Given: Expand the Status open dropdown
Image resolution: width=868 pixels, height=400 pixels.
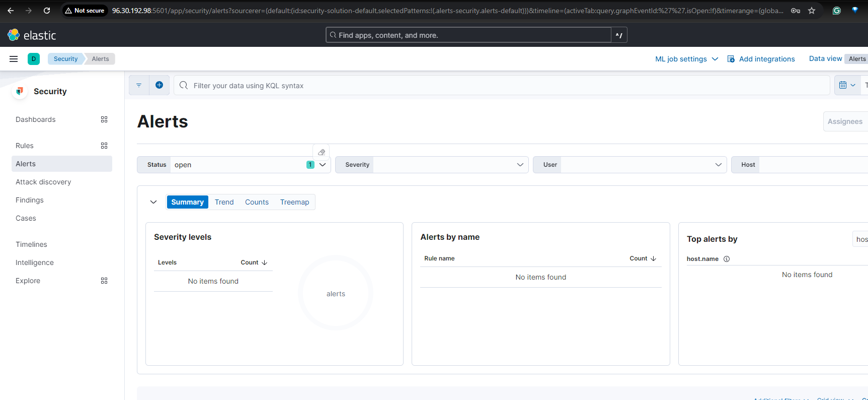Looking at the screenshot, I should [x=323, y=165].
